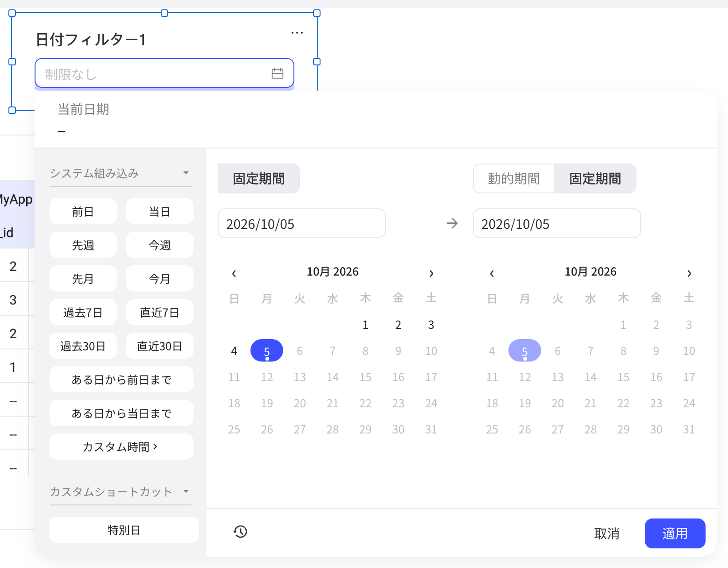Viewport: 728px width, 568px height.
Task: Click the 日付フィルター1 title text
Action: 91,40
